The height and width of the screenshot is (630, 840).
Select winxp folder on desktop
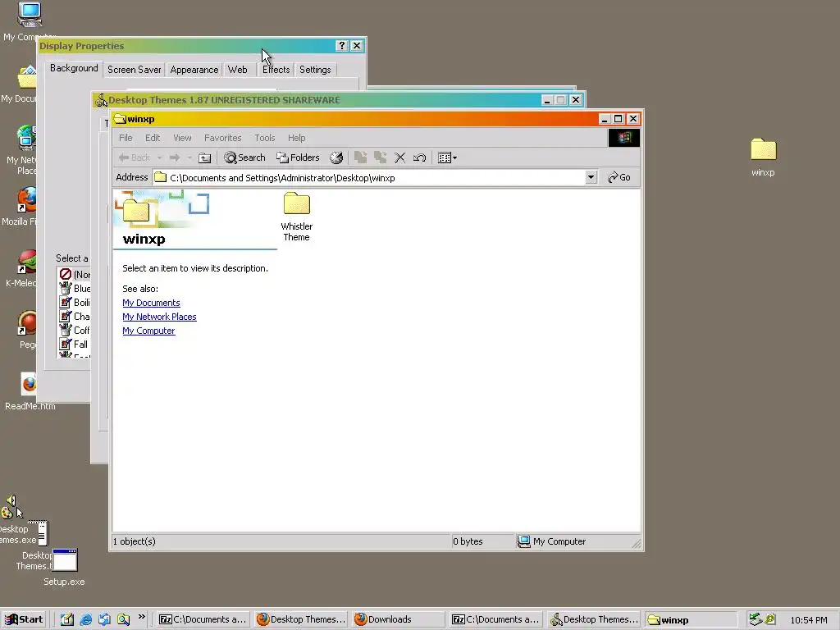[764, 157]
